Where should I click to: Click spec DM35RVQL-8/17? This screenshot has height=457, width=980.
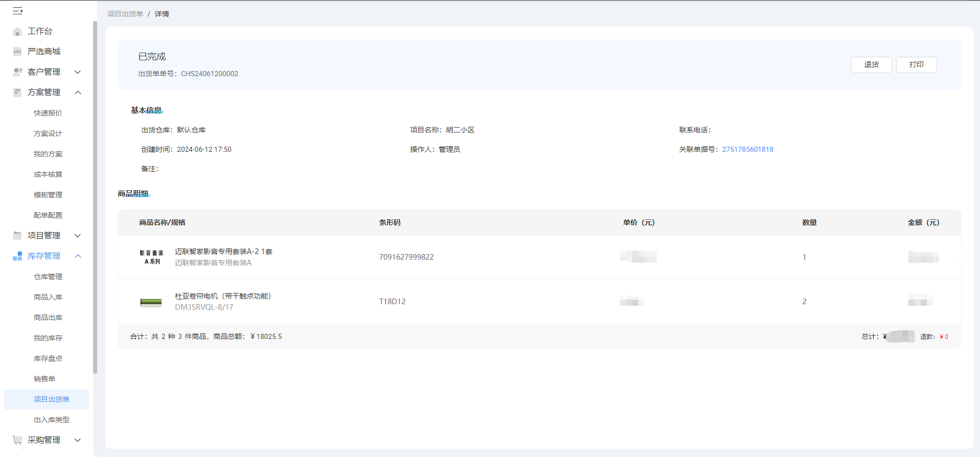204,307
